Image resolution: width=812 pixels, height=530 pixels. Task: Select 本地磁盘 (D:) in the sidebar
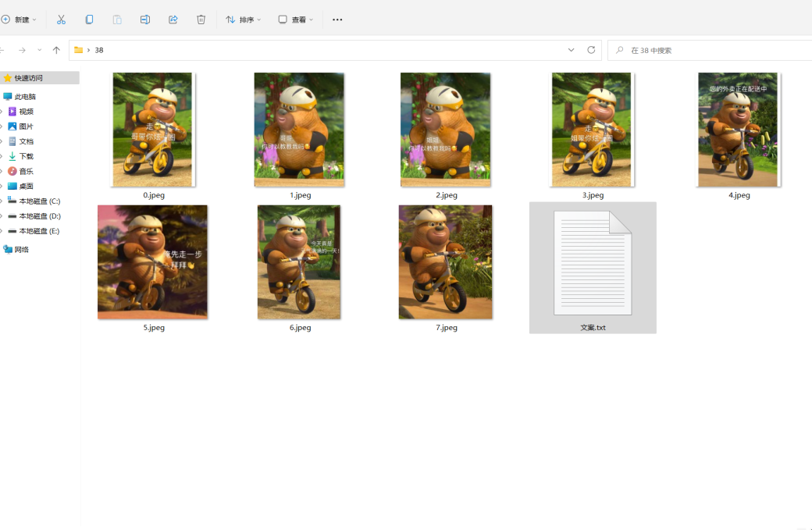(40, 216)
